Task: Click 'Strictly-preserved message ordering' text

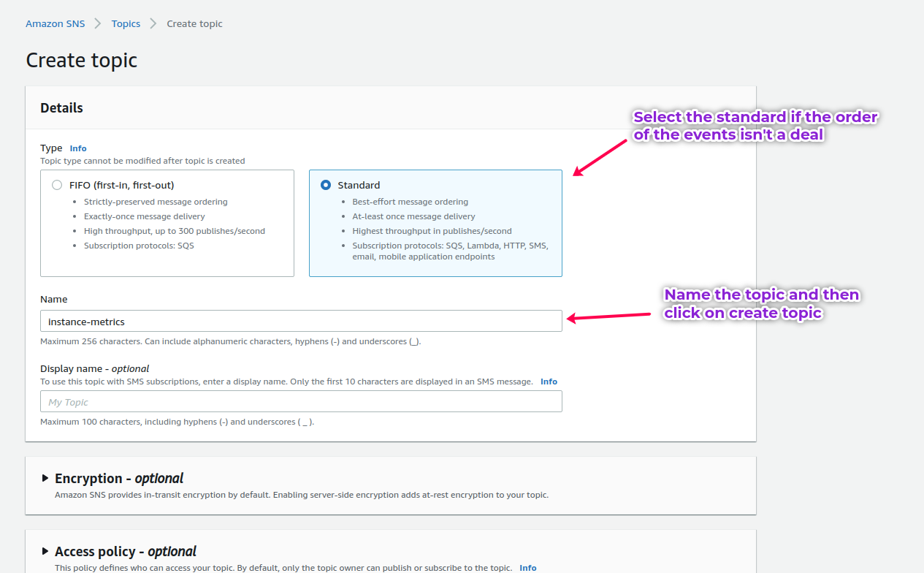Action: coord(156,202)
